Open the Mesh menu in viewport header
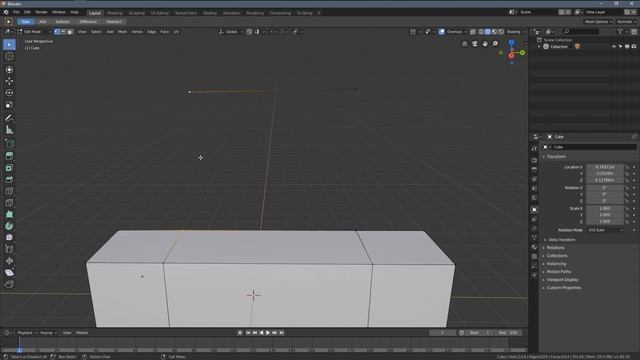This screenshot has height=360, width=640. [x=122, y=32]
